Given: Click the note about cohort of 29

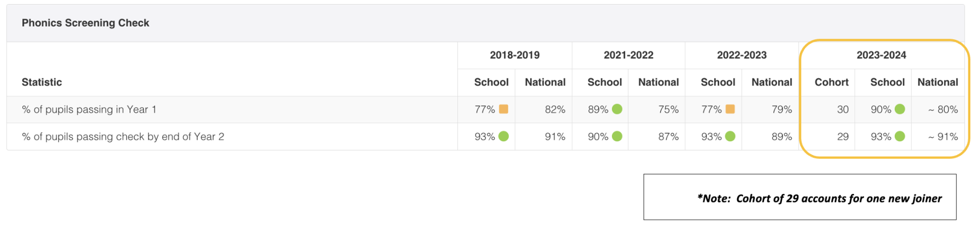Looking at the screenshot, I should 819,198.
